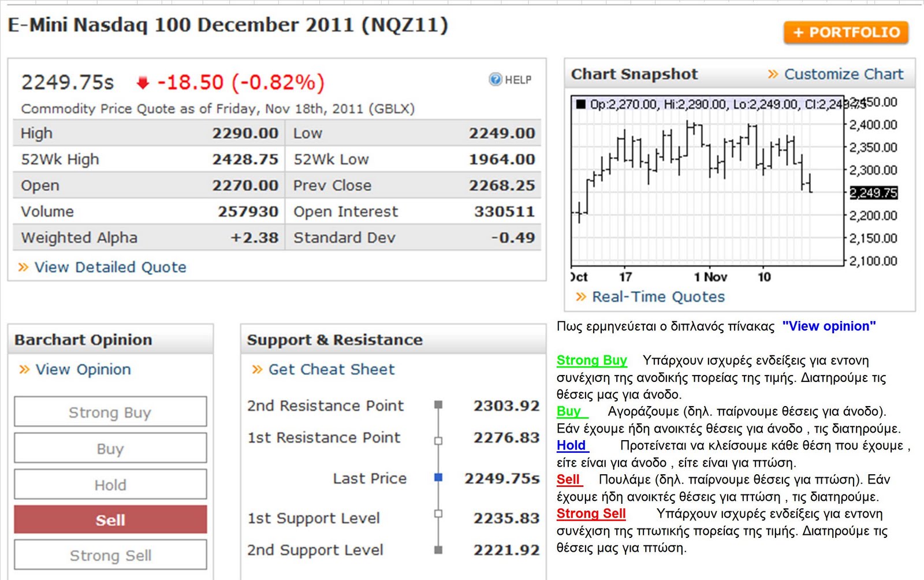
Task: Click the arrow icon beside Get Cheat Sheet
Action: click(258, 369)
